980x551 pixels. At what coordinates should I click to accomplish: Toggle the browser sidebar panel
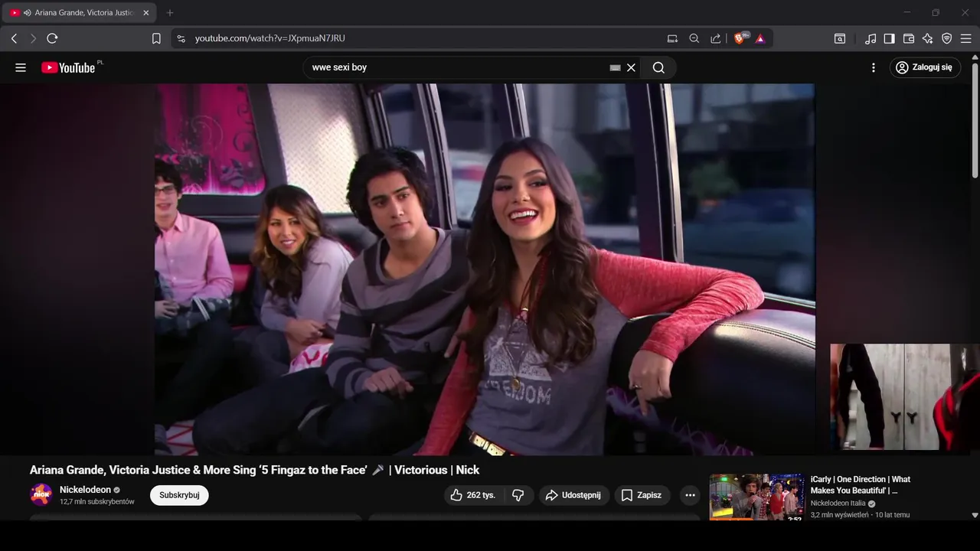pos(889,38)
